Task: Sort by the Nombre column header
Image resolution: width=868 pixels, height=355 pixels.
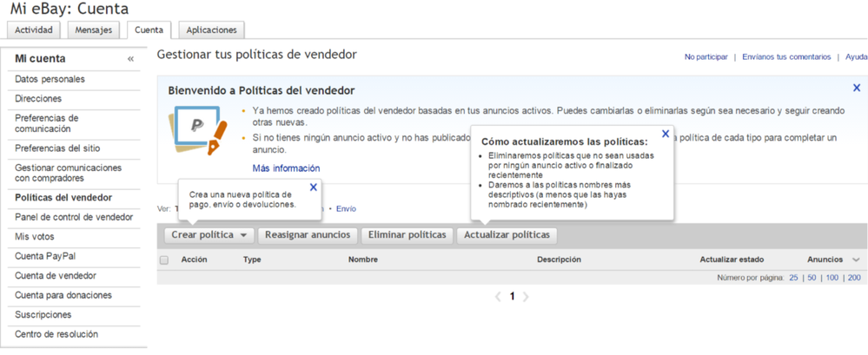Action: click(362, 260)
